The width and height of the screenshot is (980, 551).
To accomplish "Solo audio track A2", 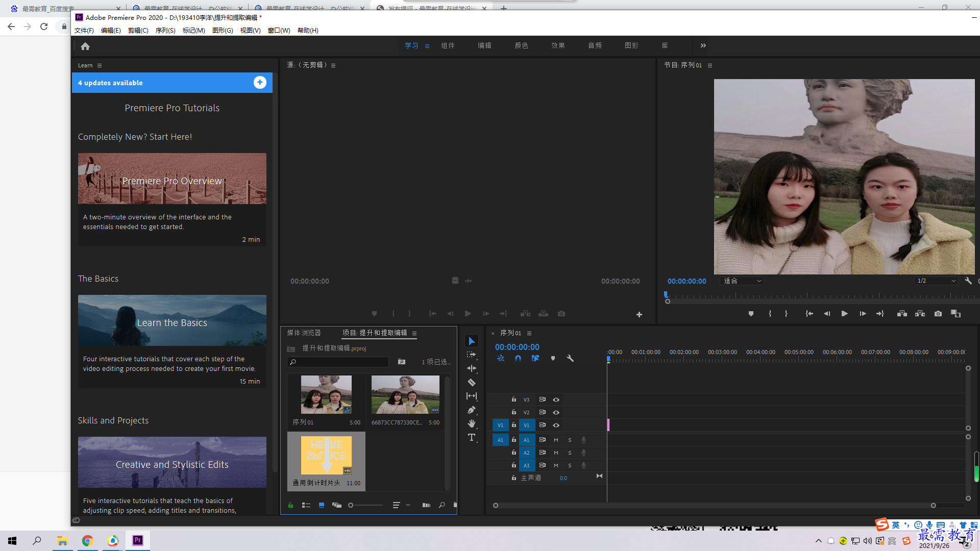I will pyautogui.click(x=570, y=453).
